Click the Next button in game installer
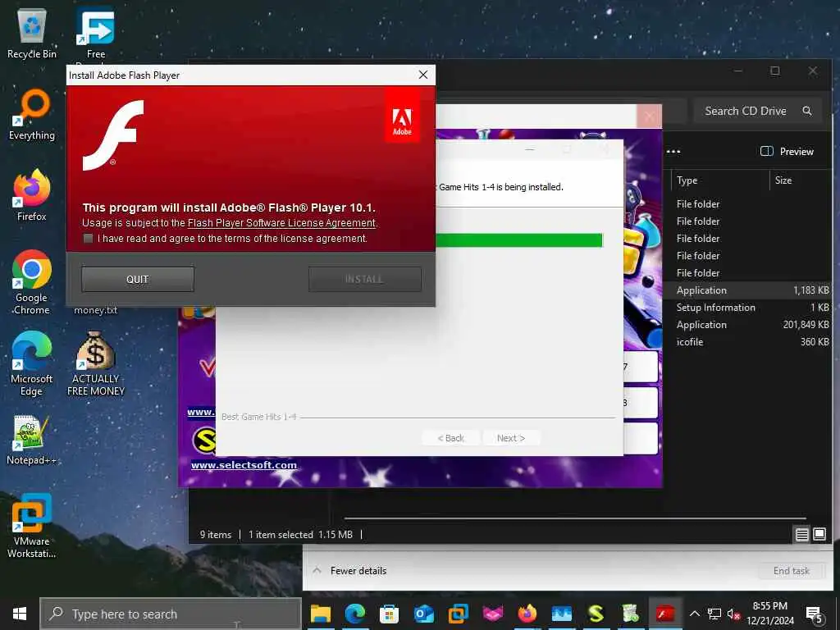The width and height of the screenshot is (840, 630). pos(511,438)
